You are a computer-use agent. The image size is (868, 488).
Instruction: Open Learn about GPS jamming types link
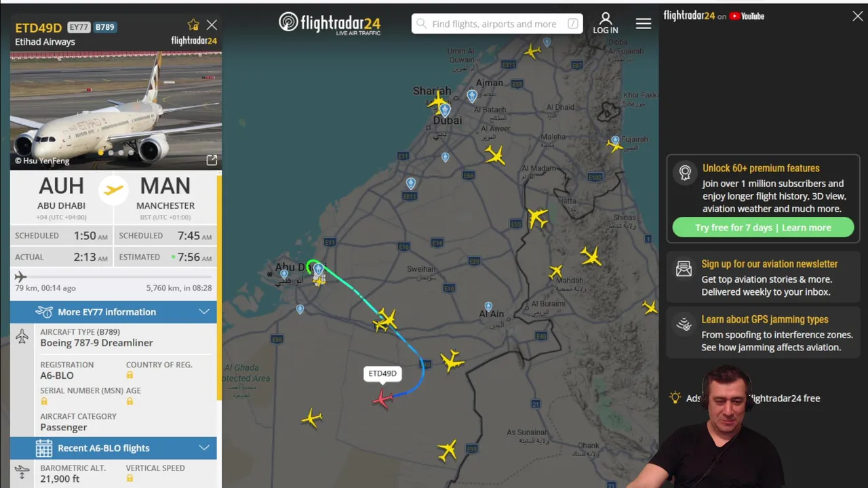(x=765, y=320)
